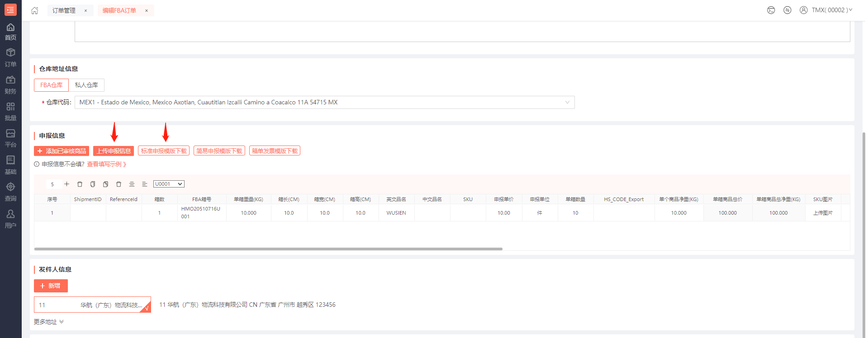Open the 用户 user sidebar item
Screen dimensions: 868x338
point(10,219)
